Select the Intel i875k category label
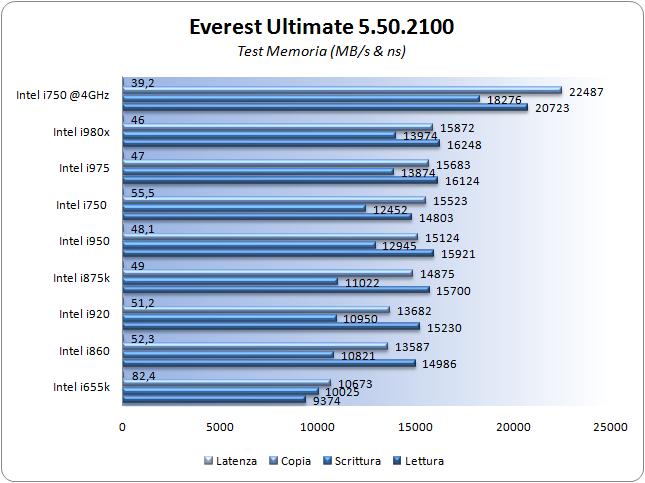 click(81, 277)
